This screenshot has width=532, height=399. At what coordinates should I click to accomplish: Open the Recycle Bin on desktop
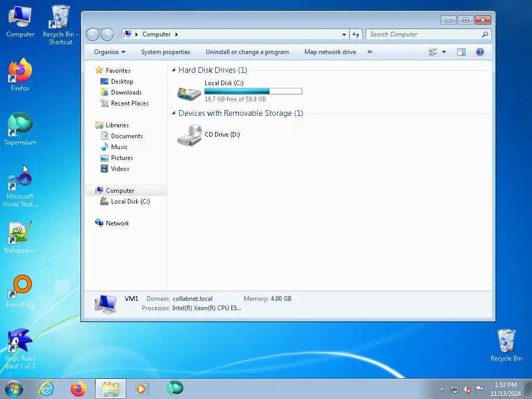coord(506,345)
